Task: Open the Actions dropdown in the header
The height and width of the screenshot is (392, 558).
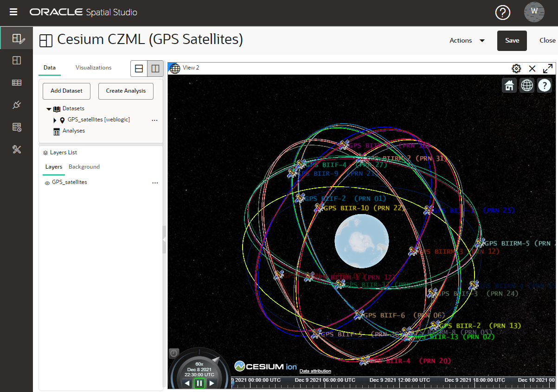Action: coord(467,40)
